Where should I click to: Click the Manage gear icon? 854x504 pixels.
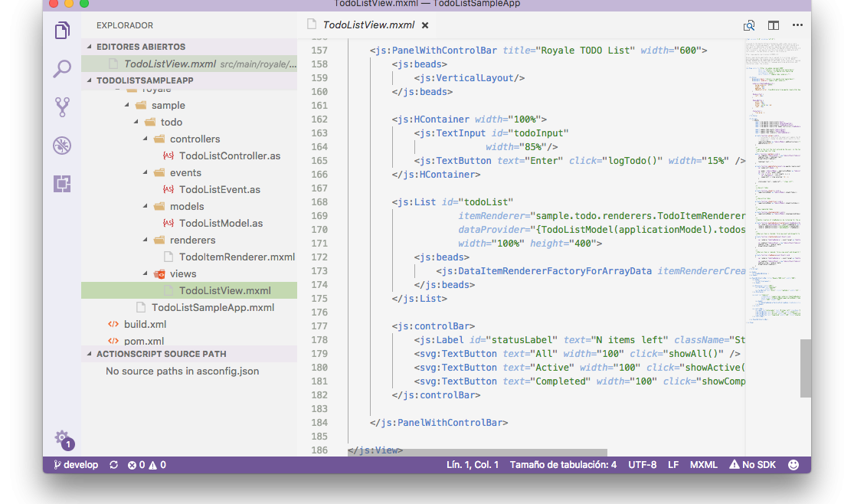[62, 438]
